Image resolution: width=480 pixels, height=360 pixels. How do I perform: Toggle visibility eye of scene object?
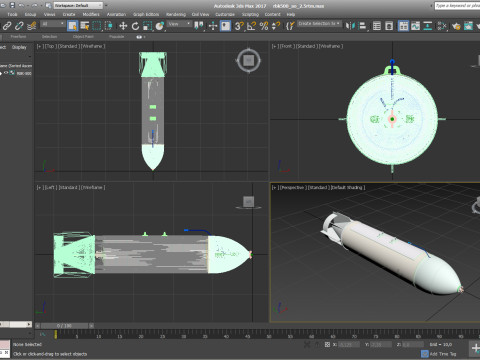(6, 73)
